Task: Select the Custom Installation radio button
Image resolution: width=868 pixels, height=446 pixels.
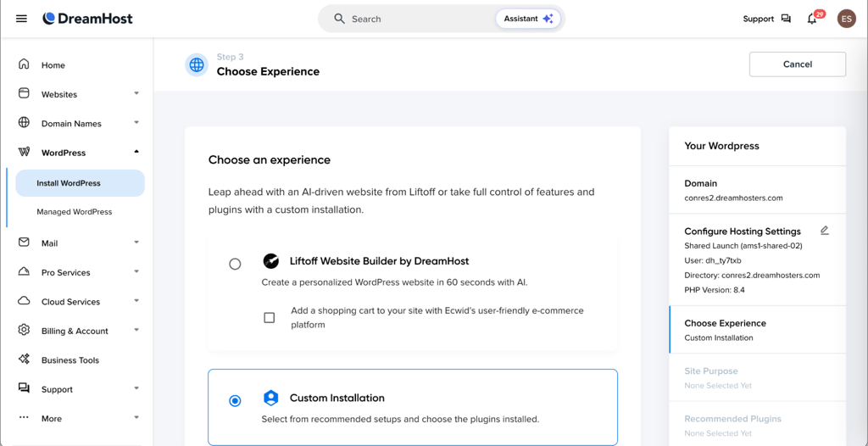Action: click(236, 400)
